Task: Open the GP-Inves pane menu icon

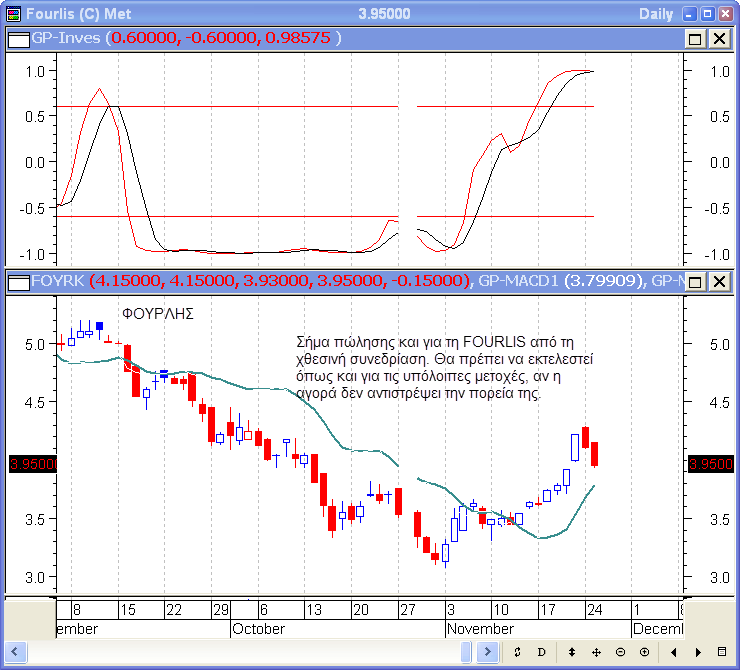Action: (x=17, y=38)
